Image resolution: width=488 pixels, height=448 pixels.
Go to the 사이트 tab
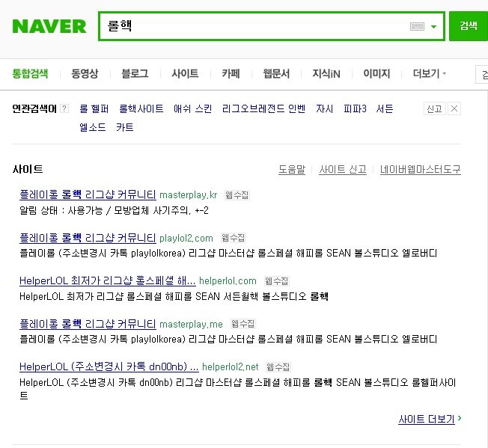(185, 74)
